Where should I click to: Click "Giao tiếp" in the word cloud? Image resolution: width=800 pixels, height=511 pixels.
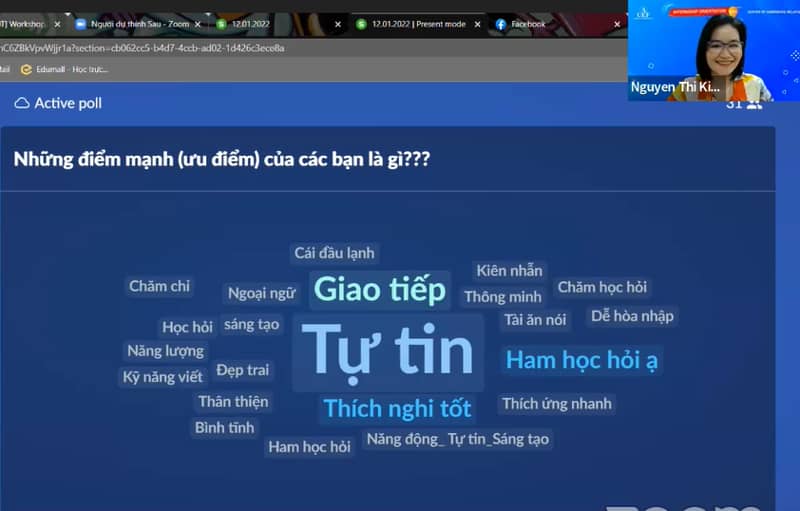(379, 289)
